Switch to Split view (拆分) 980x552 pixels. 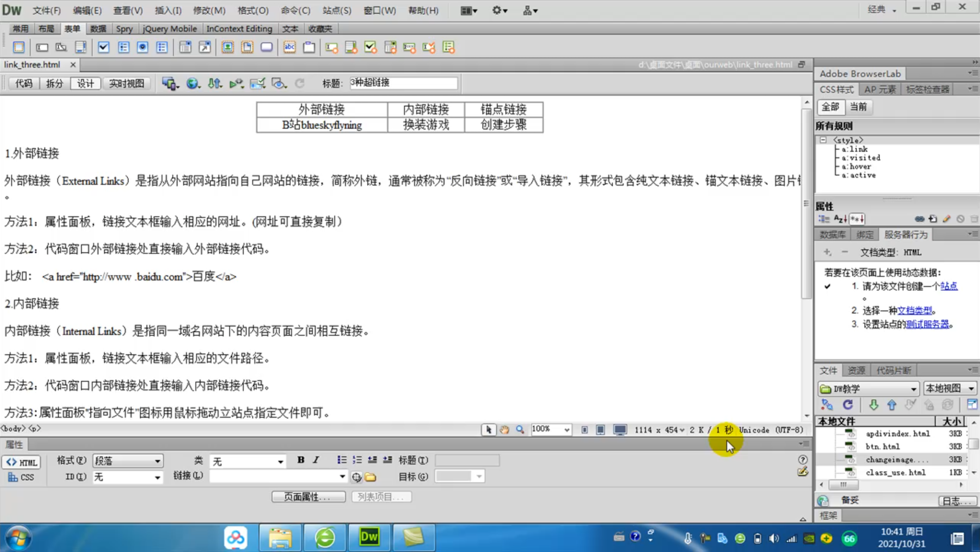(x=54, y=83)
